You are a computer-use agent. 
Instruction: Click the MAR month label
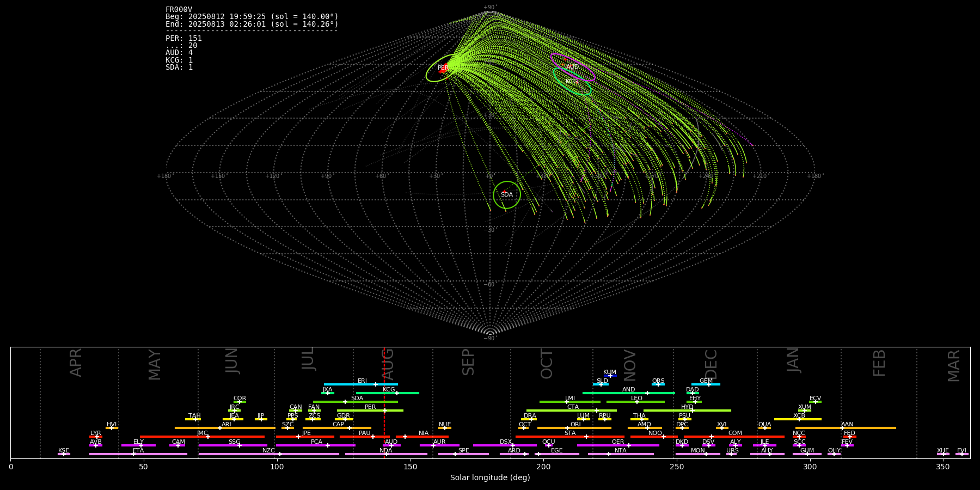(x=954, y=365)
